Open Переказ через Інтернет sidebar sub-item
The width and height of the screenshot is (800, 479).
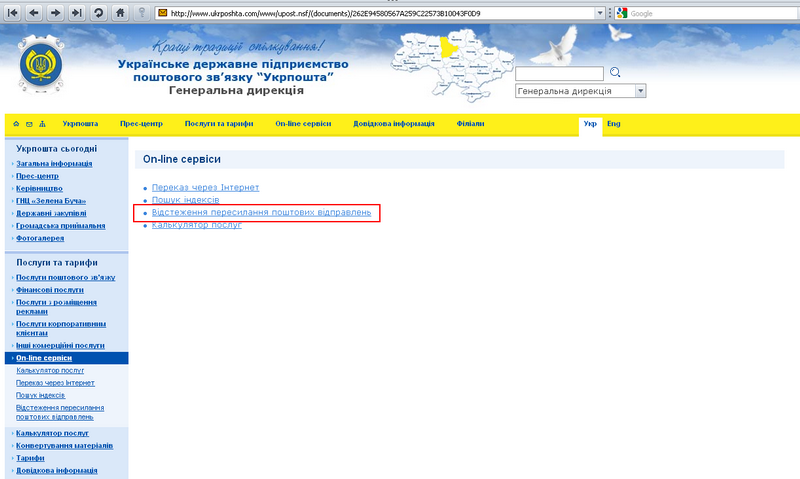tap(55, 383)
